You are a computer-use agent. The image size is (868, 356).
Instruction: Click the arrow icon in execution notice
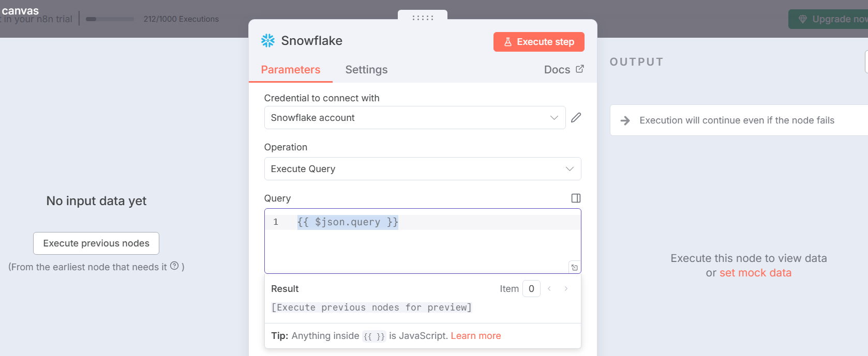pos(625,120)
